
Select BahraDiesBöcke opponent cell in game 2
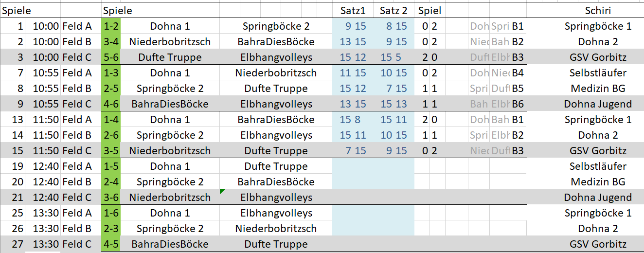tap(276, 42)
